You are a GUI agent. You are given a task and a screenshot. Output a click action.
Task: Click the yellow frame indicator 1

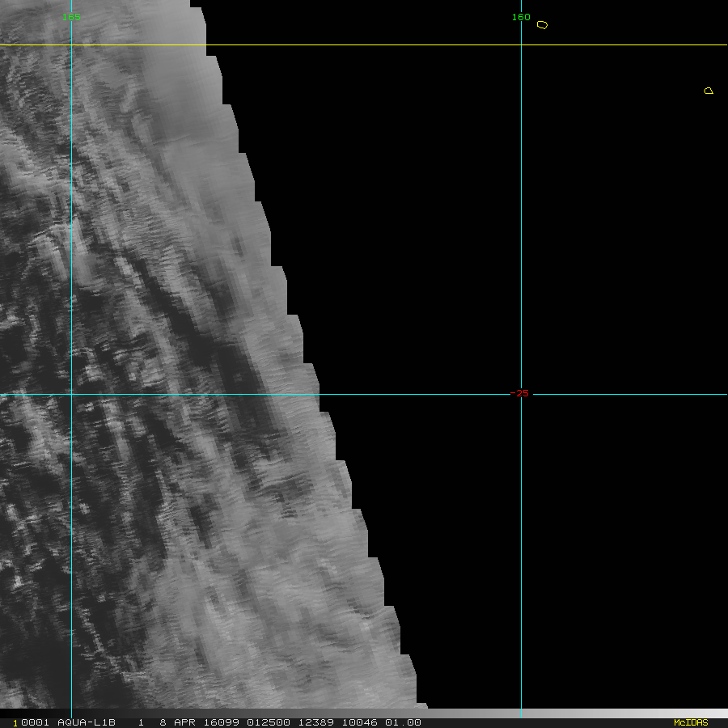[x=15, y=723]
